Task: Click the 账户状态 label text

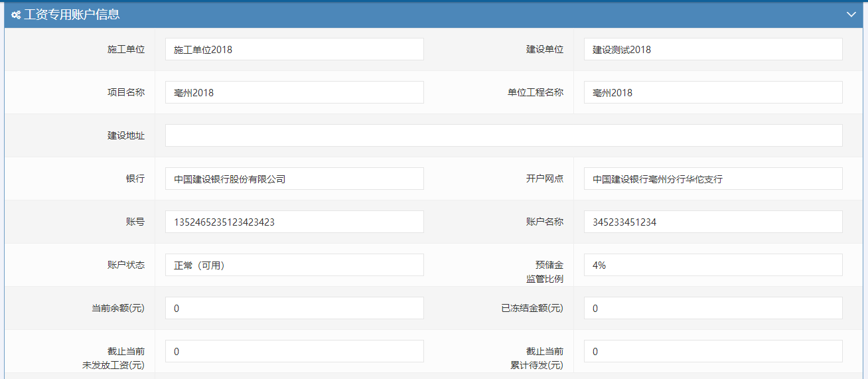Action: [126, 265]
